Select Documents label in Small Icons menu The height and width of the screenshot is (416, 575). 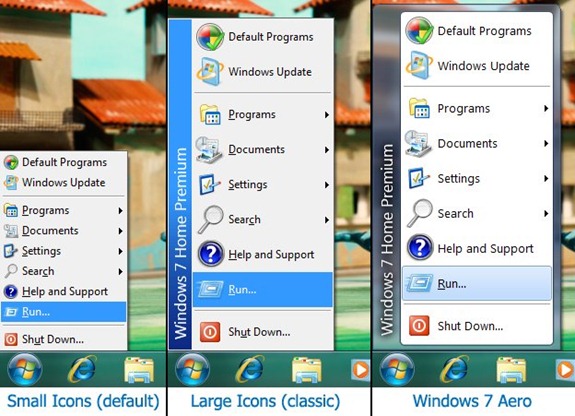(50, 230)
